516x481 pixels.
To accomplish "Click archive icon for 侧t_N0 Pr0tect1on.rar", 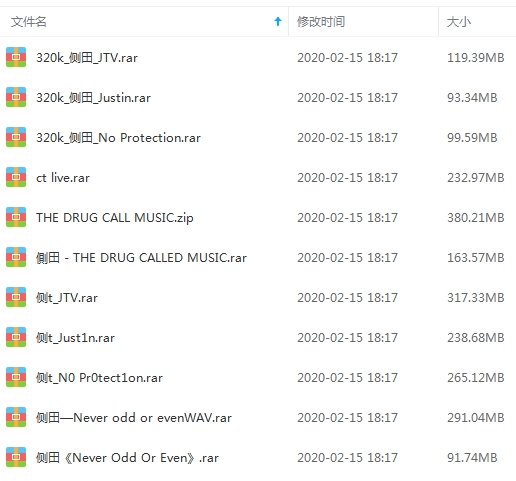I will click(16, 377).
